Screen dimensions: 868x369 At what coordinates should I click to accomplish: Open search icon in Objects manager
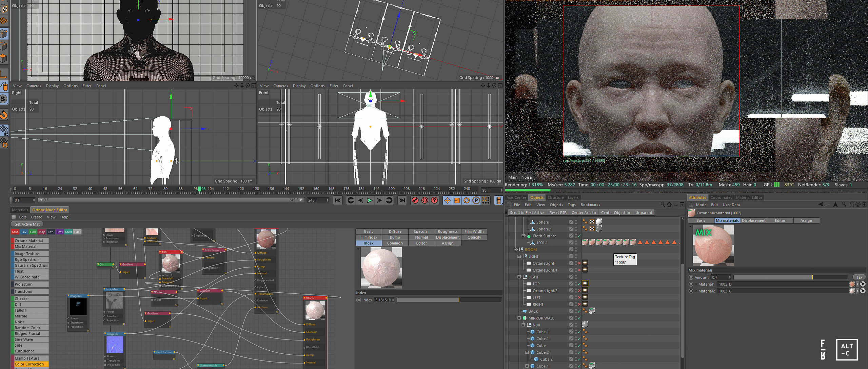tap(663, 205)
